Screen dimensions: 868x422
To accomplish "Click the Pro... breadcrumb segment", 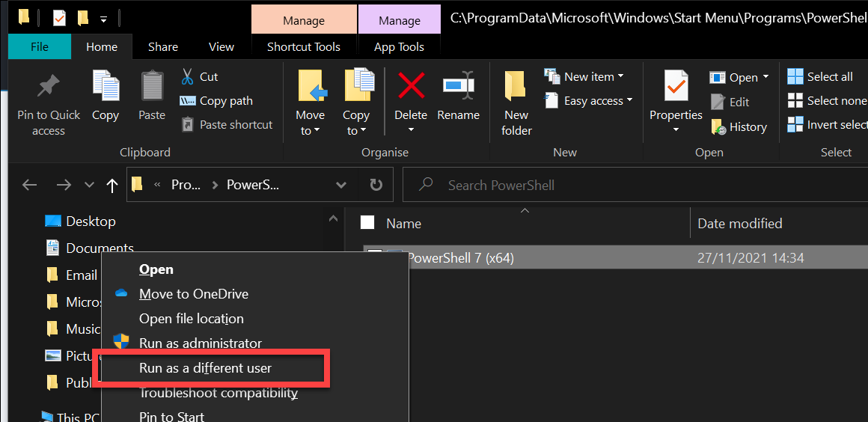I will pyautogui.click(x=186, y=185).
